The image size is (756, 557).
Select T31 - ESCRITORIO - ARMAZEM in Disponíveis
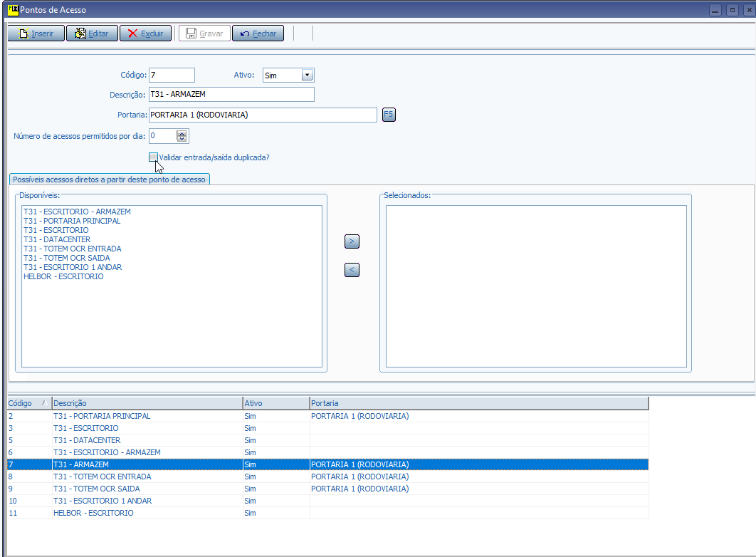click(x=77, y=212)
